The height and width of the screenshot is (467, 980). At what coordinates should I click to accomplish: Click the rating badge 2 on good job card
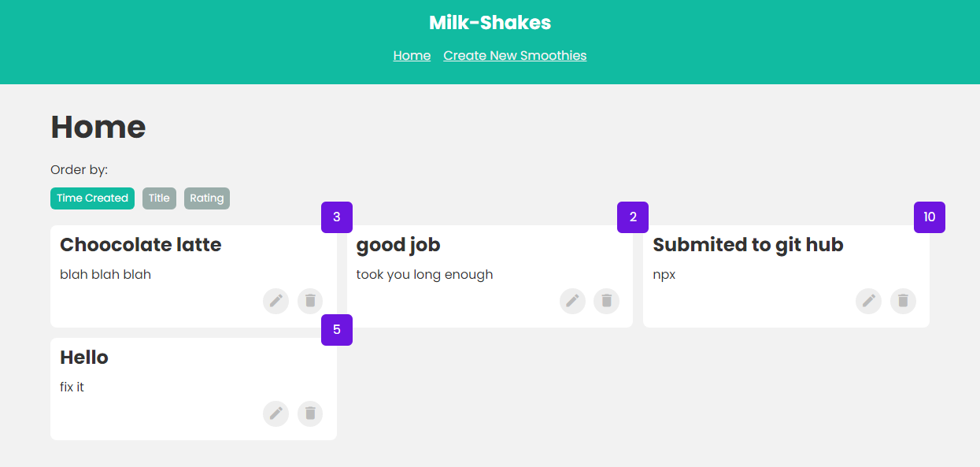point(633,217)
